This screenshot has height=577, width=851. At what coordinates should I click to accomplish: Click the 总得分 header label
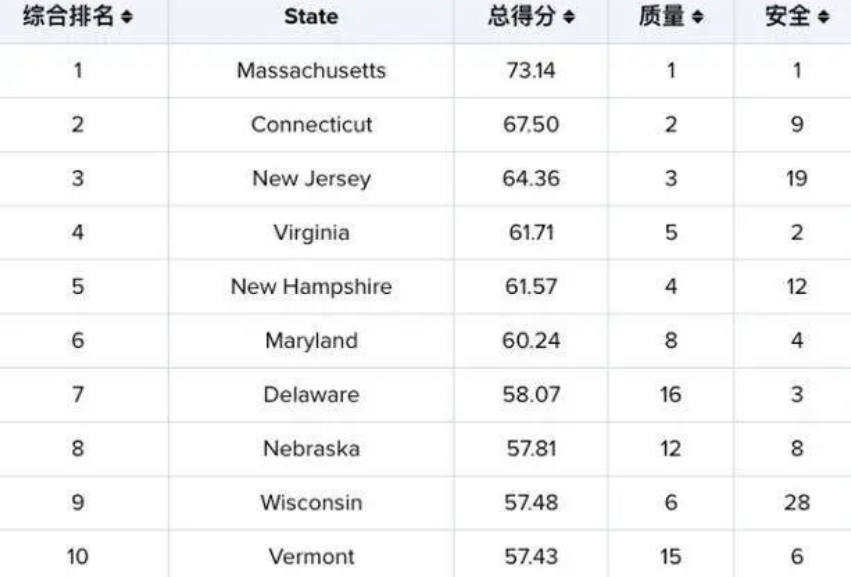[x=522, y=16]
